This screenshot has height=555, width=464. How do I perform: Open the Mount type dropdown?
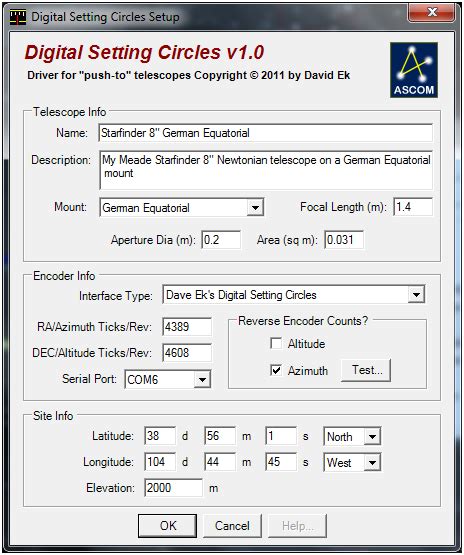255,208
